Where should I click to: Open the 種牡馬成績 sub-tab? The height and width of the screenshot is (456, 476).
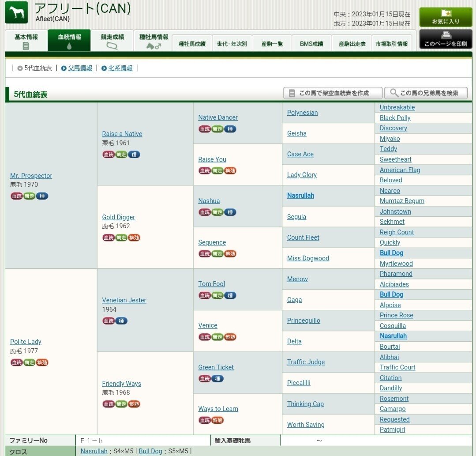tap(192, 43)
